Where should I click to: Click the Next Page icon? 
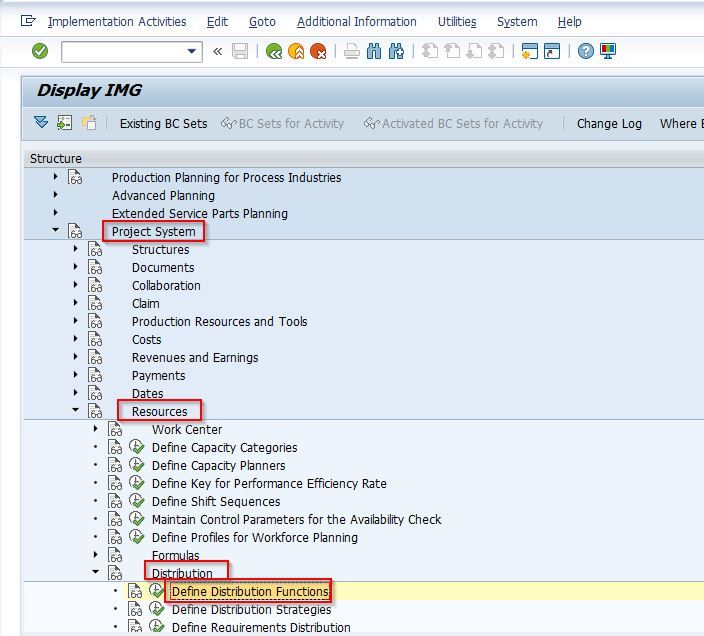point(474,52)
